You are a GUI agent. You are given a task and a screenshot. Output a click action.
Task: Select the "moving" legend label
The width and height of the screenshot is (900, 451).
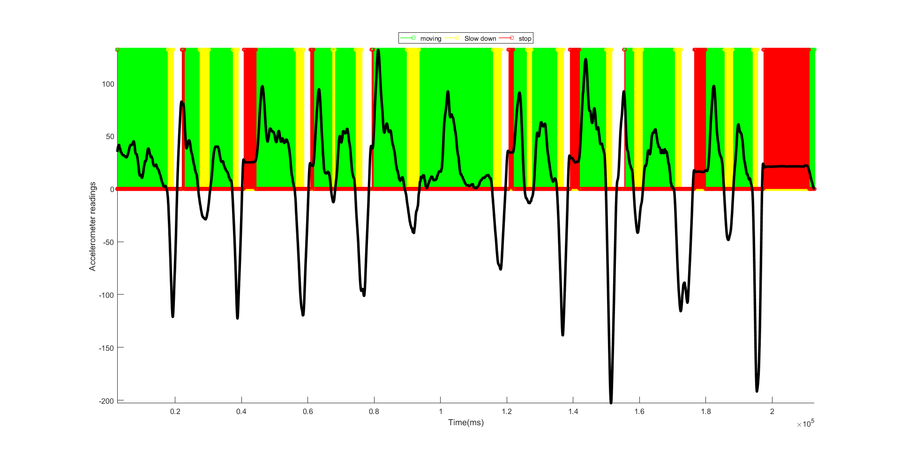click(x=430, y=38)
